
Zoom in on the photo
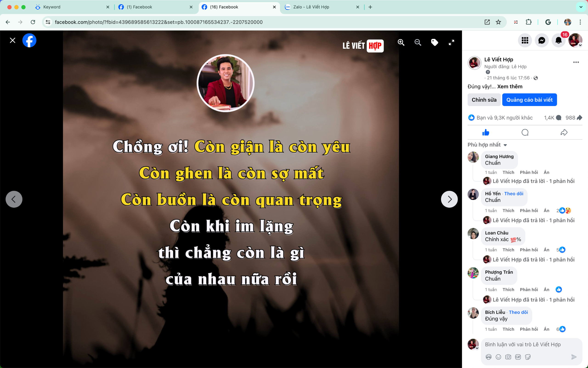click(x=401, y=43)
